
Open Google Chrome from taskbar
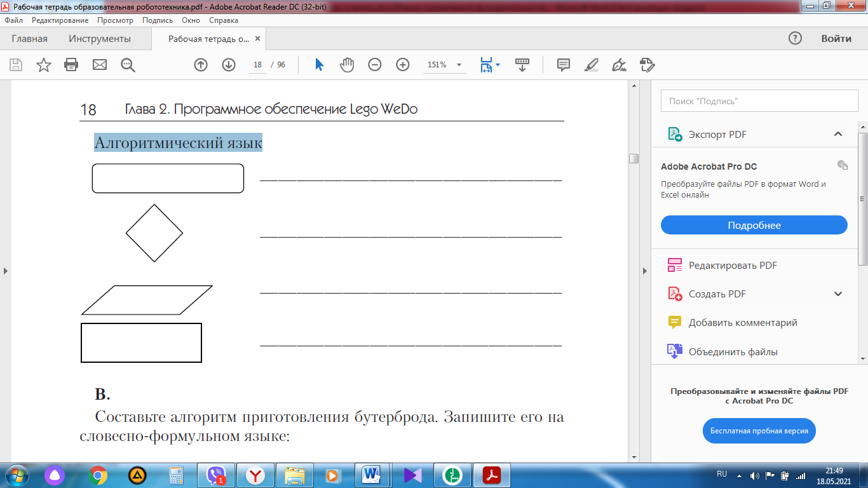click(98, 475)
